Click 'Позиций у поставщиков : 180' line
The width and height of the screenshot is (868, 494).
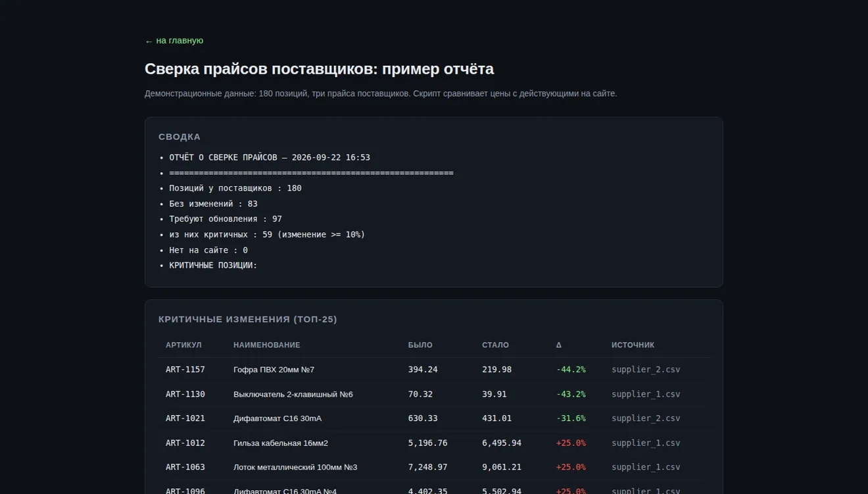coord(235,188)
